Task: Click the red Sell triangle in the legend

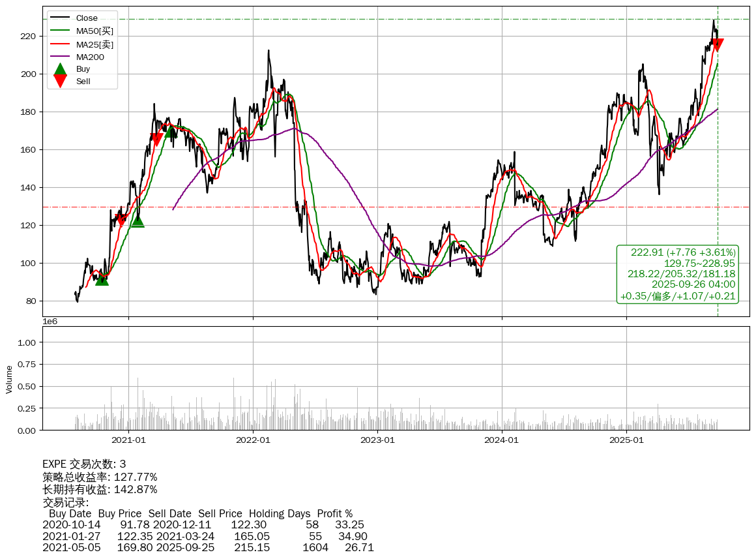Action: [x=60, y=81]
